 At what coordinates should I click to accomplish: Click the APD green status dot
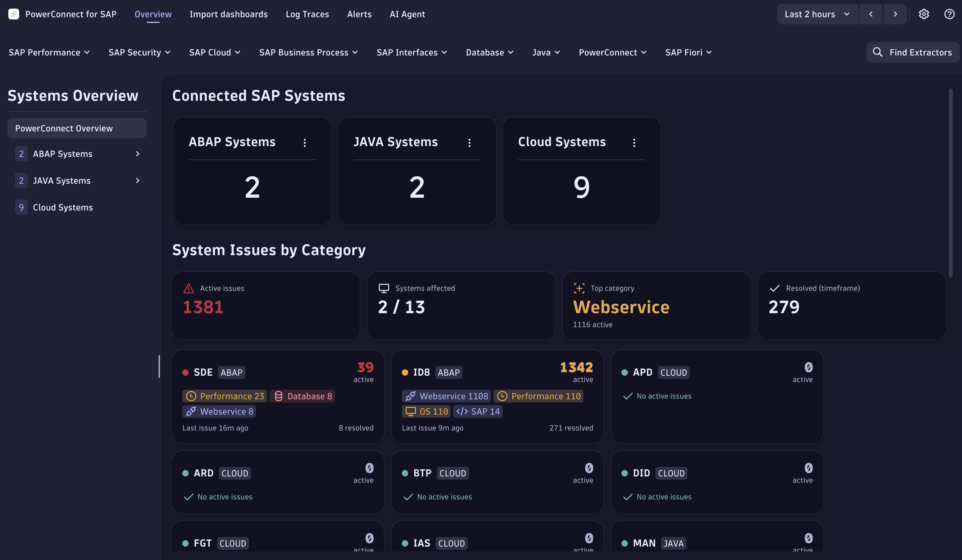tap(625, 372)
